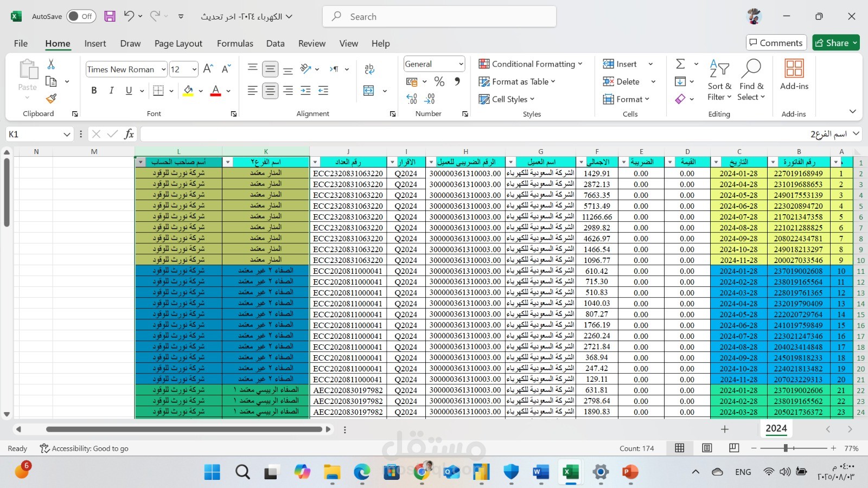Click the Wrap Text icon

point(369,69)
